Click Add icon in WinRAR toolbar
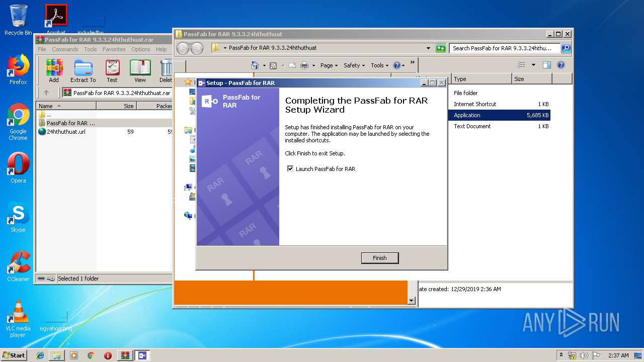This screenshot has height=362, width=644. pos(54,71)
